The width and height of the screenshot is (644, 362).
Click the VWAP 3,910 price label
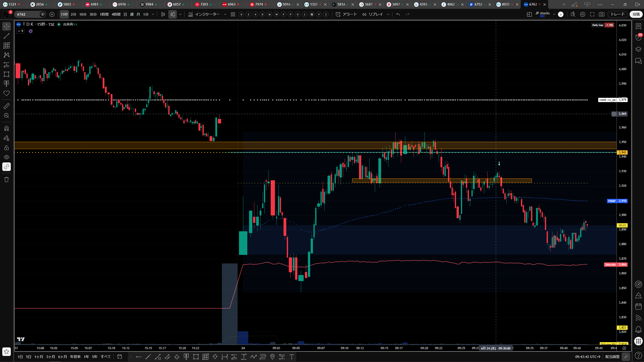[617, 201]
